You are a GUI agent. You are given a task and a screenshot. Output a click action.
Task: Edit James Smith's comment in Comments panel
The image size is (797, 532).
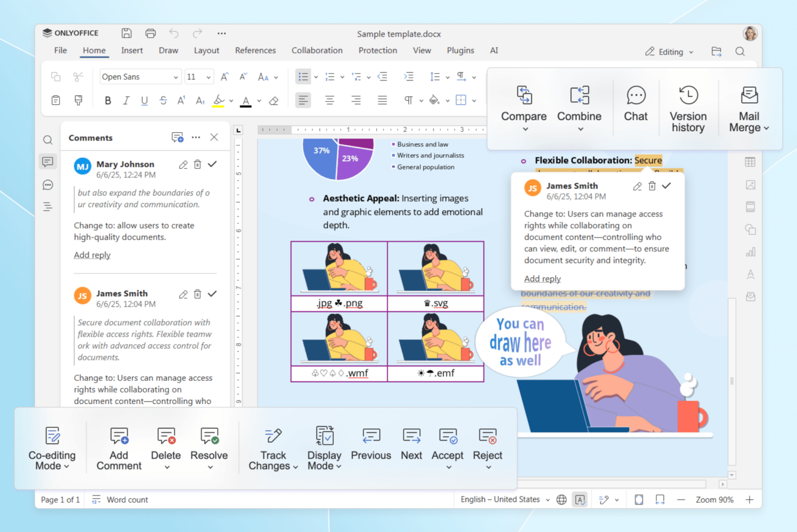[183, 294]
